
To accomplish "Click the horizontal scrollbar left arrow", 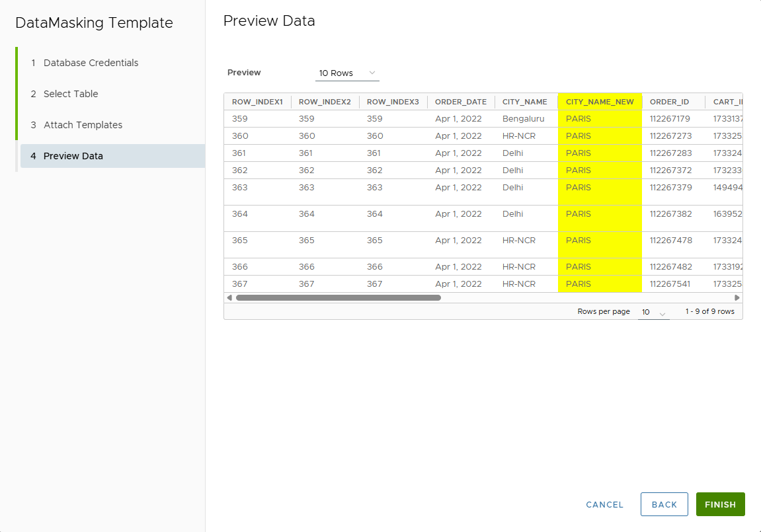I will coord(229,298).
